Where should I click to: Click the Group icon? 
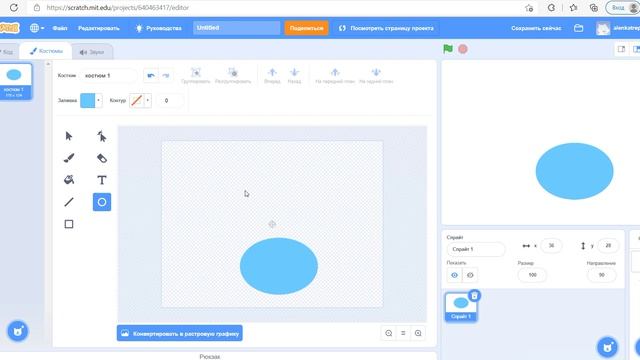coord(196,73)
